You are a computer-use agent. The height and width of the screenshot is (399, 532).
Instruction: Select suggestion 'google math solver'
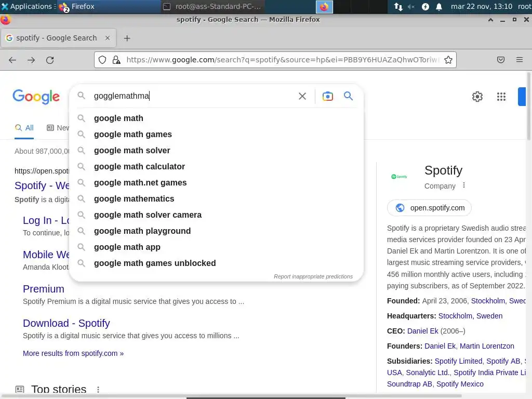pyautogui.click(x=216, y=151)
